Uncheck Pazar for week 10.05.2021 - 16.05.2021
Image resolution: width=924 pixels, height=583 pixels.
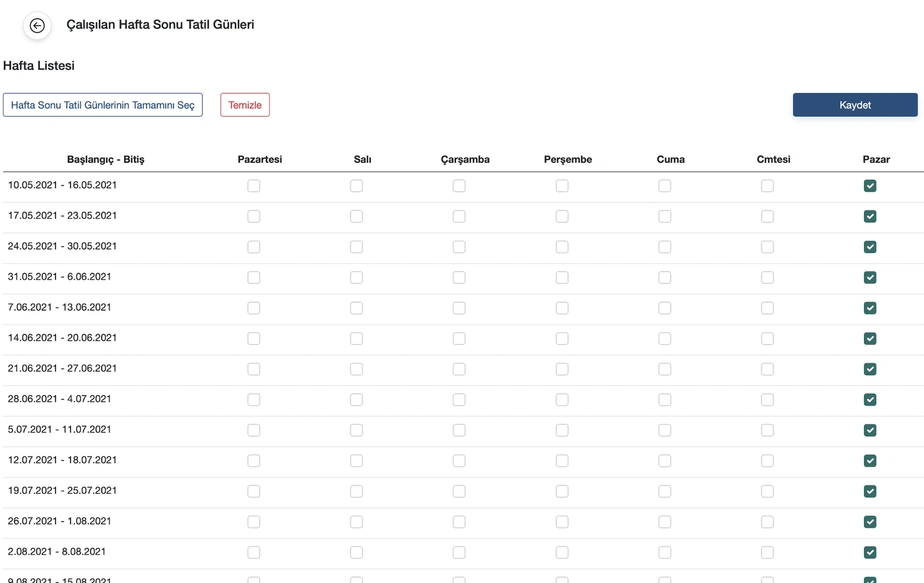[870, 186]
